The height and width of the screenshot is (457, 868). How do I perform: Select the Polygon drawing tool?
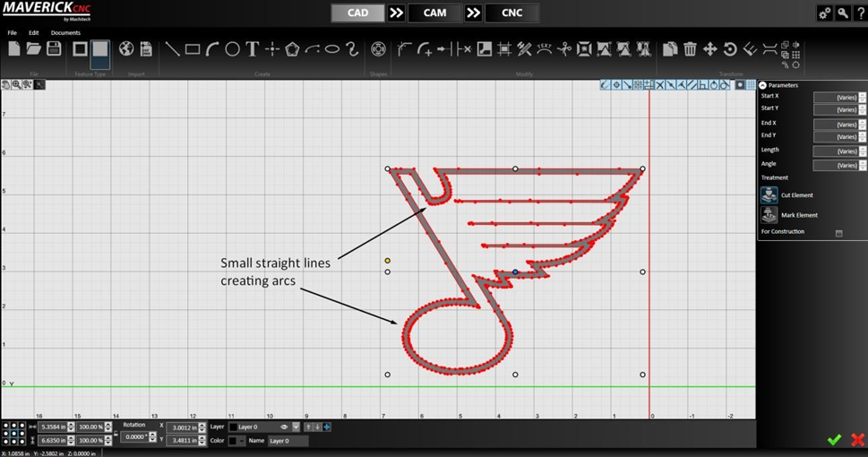(x=292, y=49)
